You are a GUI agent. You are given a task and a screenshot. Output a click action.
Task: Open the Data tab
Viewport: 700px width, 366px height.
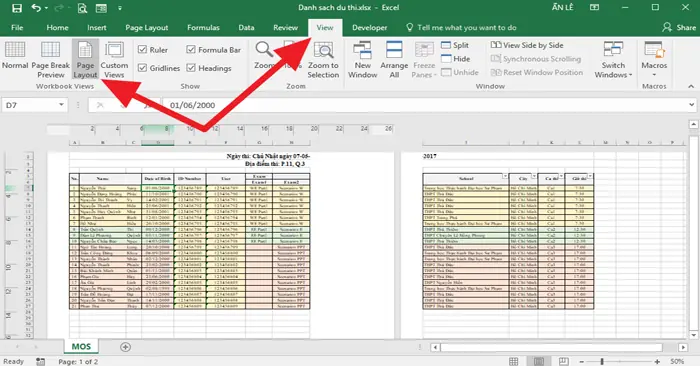tap(246, 28)
